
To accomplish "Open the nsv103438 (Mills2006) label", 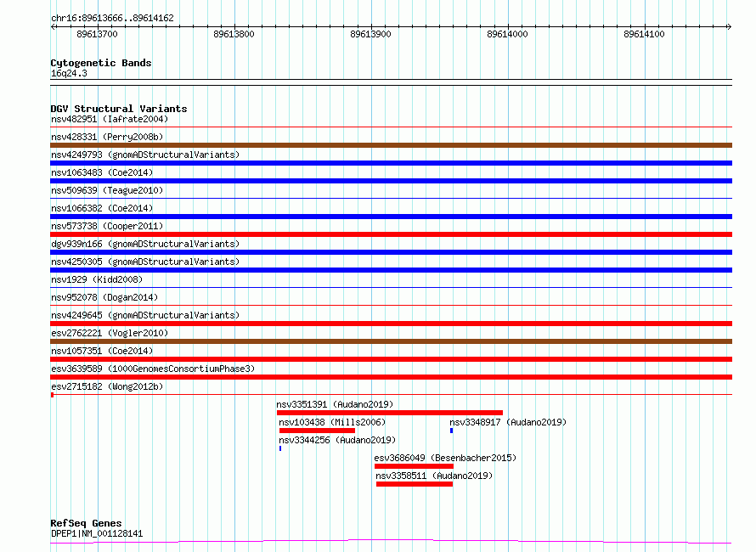I will [332, 422].
